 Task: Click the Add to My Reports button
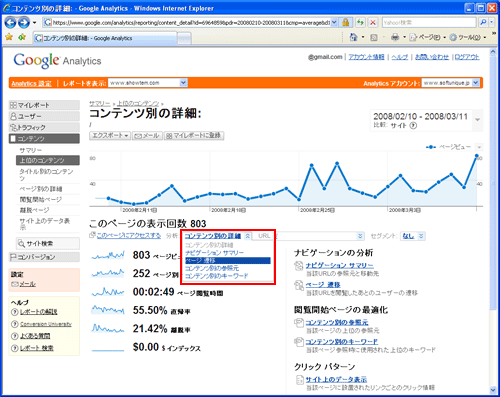coord(194,135)
